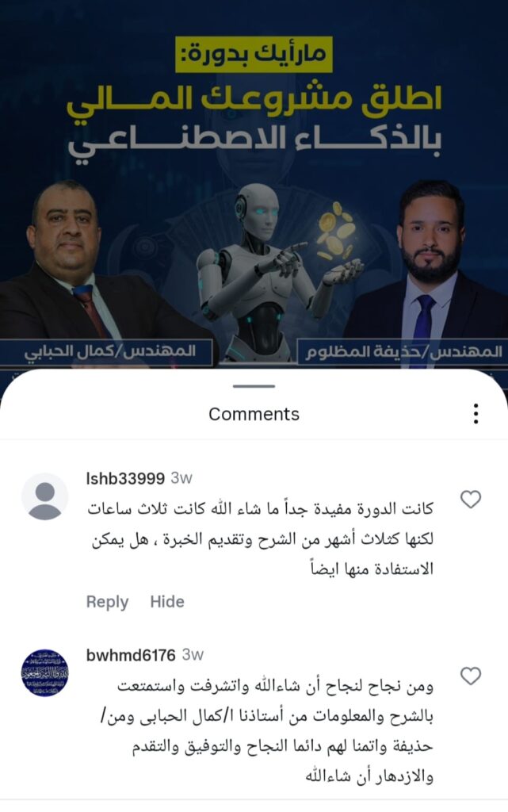Hide the comment from lshb33999
508x812 pixels.
(167, 602)
